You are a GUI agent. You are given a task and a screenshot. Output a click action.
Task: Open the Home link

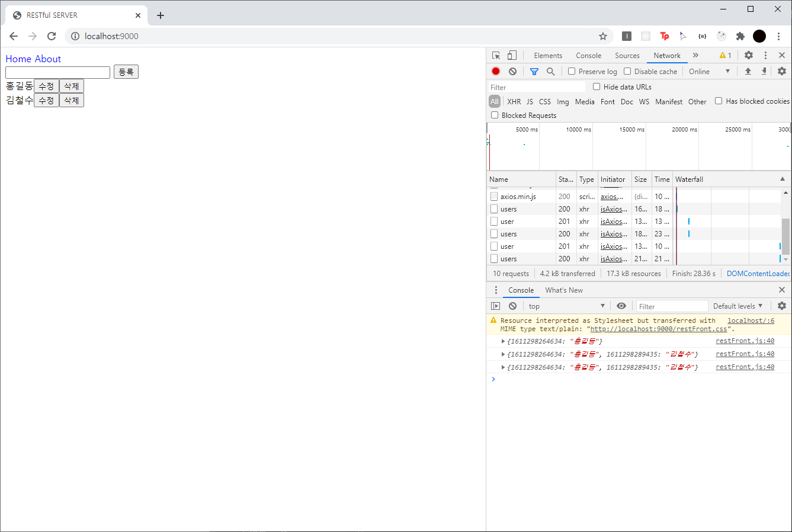[x=18, y=59]
